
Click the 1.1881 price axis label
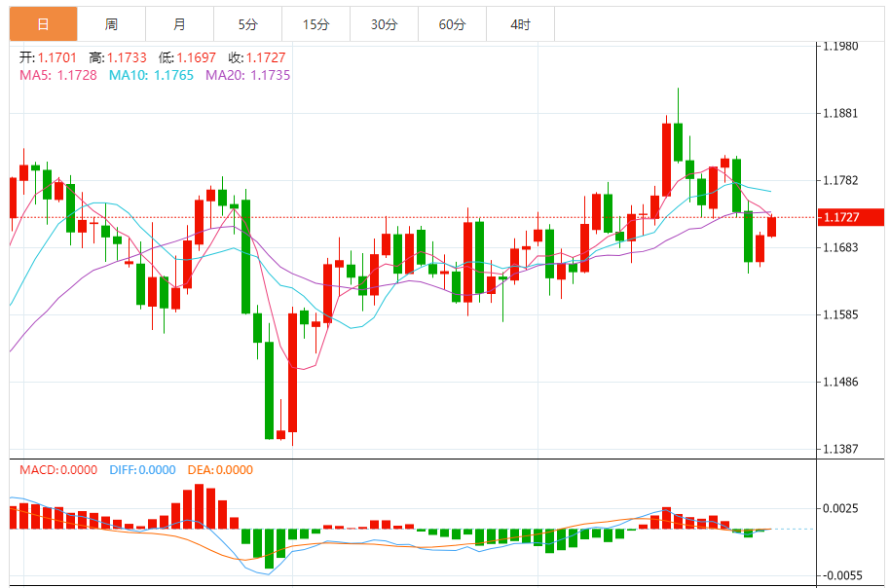pos(840,113)
